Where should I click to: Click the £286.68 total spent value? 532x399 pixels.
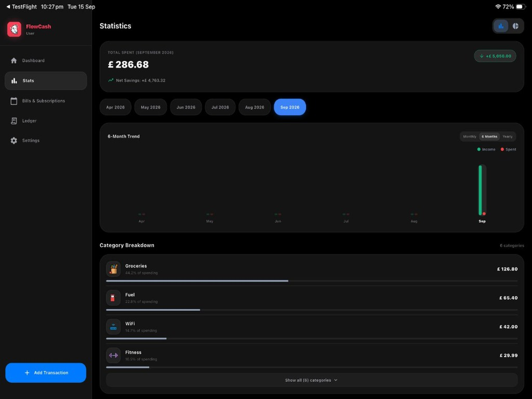[x=128, y=64]
